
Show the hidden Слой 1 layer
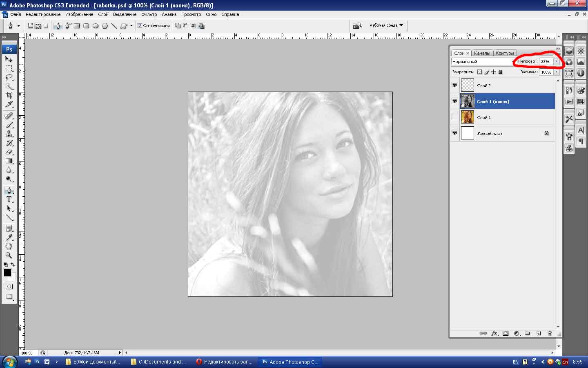click(454, 117)
